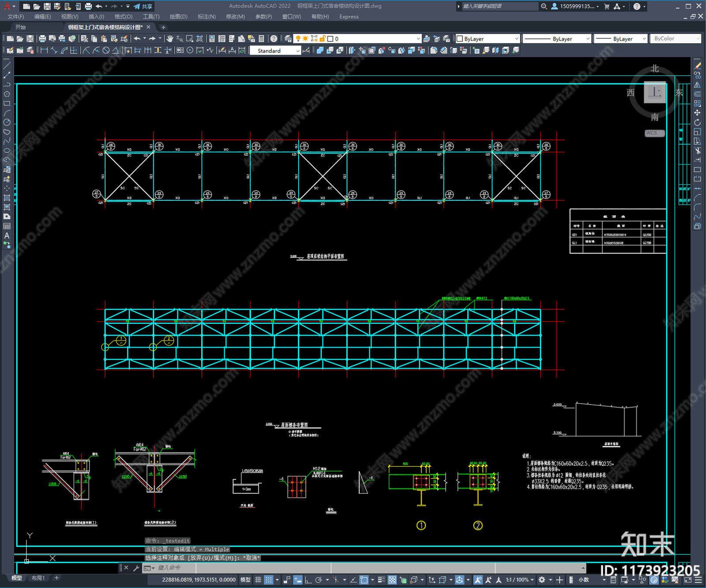
Task: Open the Plot printer icon
Action: click(42, 39)
